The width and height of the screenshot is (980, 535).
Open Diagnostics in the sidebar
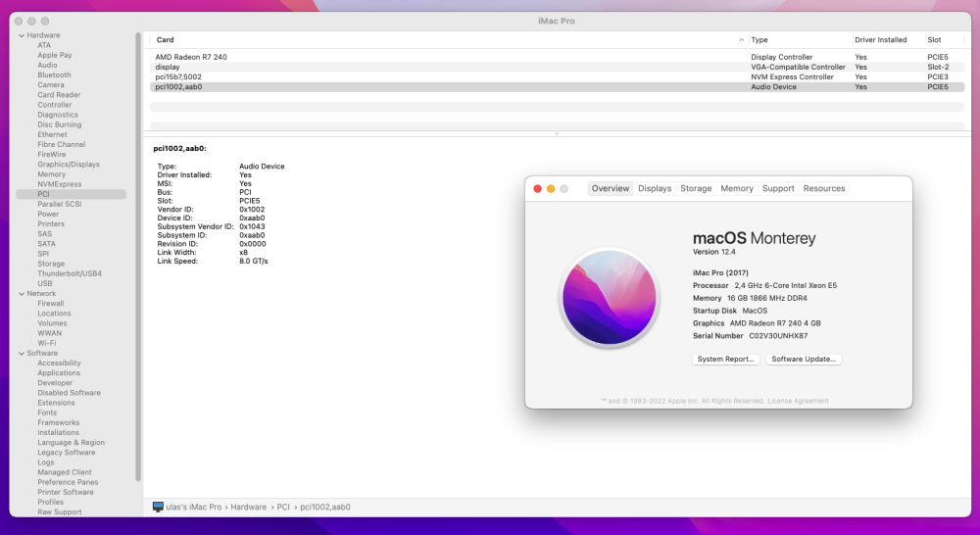pos(58,115)
